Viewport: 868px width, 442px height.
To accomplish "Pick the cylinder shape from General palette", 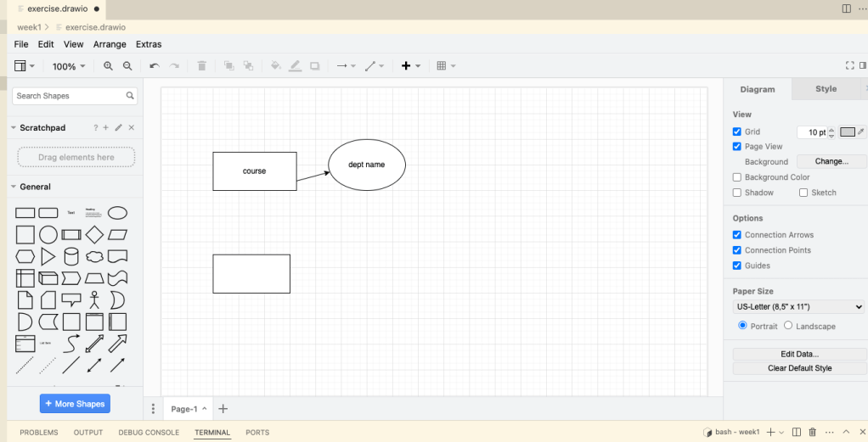I will [71, 256].
